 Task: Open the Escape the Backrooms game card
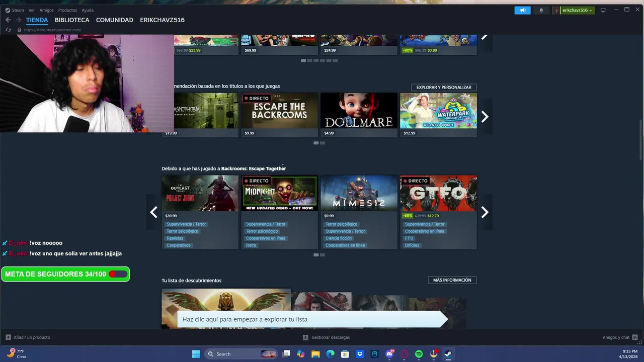[x=280, y=115]
